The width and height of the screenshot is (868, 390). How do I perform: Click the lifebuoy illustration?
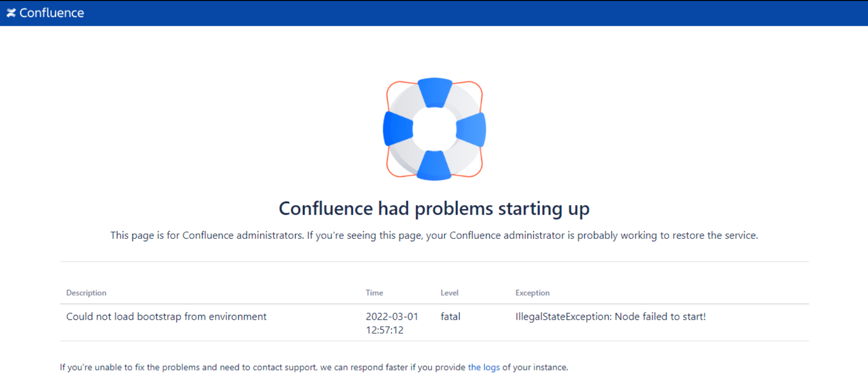pos(434,129)
